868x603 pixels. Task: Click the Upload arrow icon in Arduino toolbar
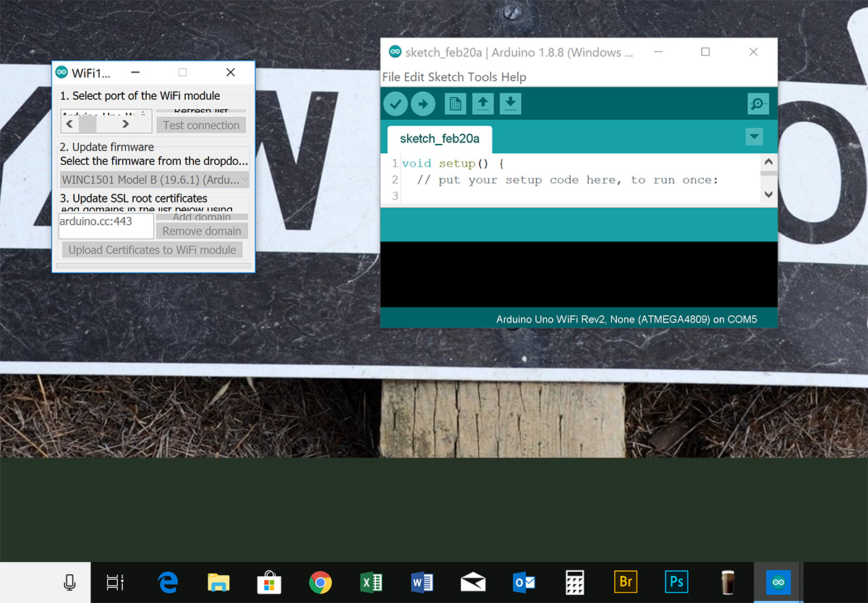coord(423,104)
